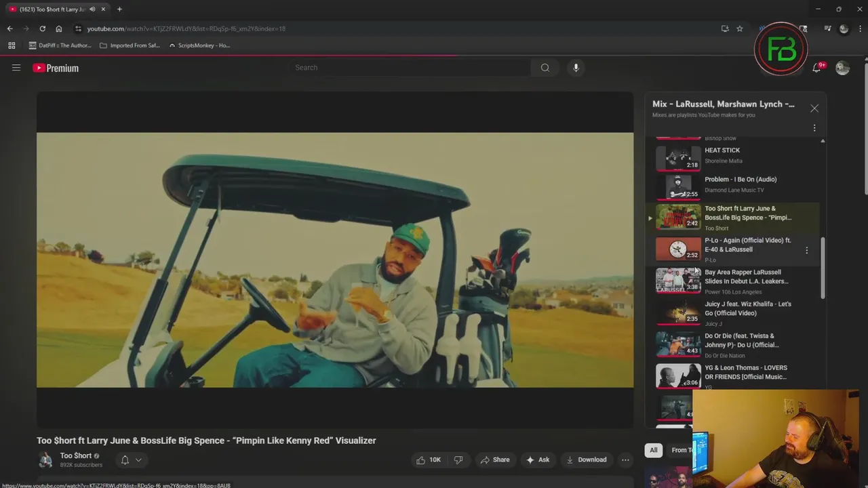Open the Too $hort channel name link
The width and height of the screenshot is (868, 488).
[75, 455]
